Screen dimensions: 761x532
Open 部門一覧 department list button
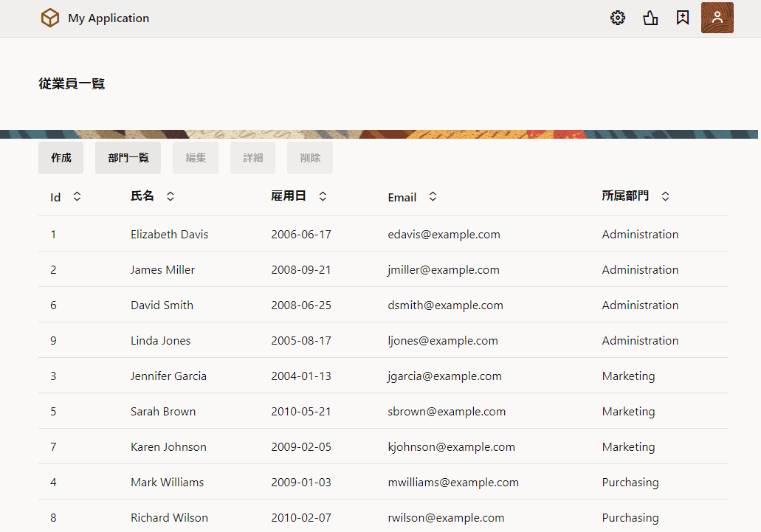[x=128, y=158]
